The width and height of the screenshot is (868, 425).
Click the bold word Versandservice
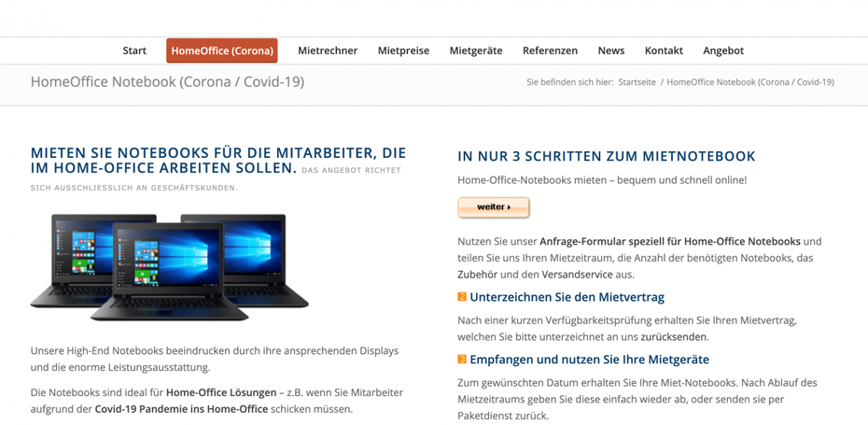[578, 275]
